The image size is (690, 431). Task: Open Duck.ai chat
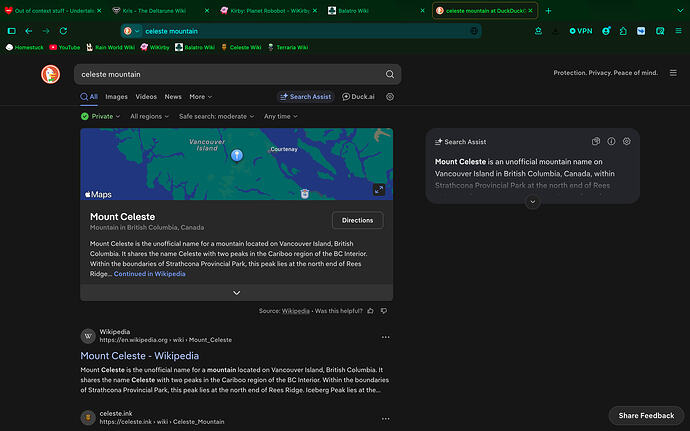pyautogui.click(x=358, y=97)
